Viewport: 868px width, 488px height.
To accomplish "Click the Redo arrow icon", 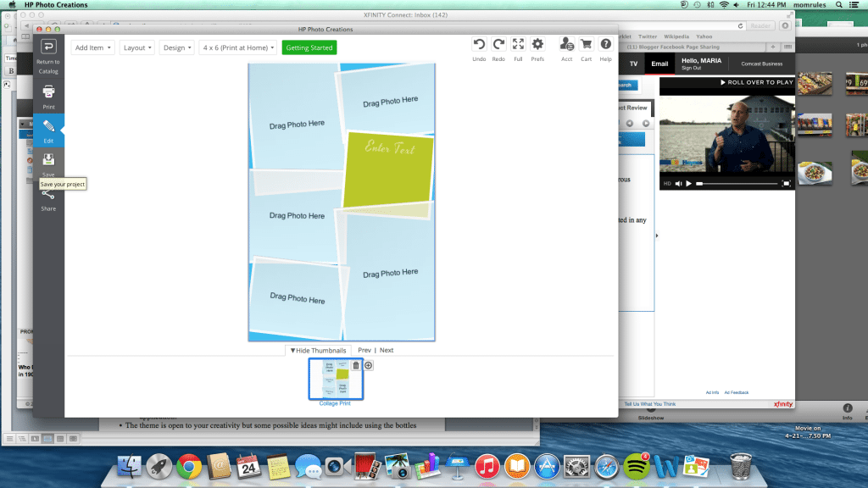I will (x=498, y=44).
